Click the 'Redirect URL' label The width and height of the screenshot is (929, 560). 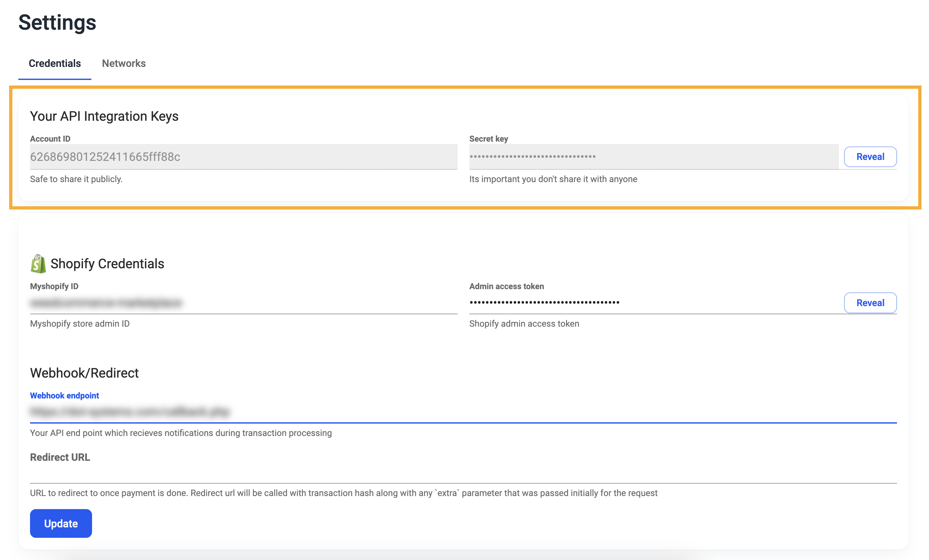(x=60, y=457)
